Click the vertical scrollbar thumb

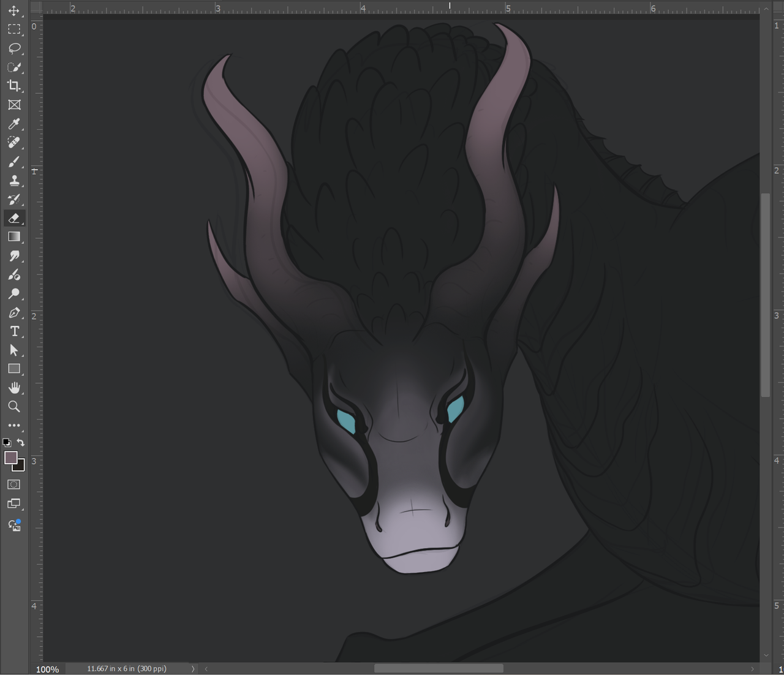coord(766,295)
